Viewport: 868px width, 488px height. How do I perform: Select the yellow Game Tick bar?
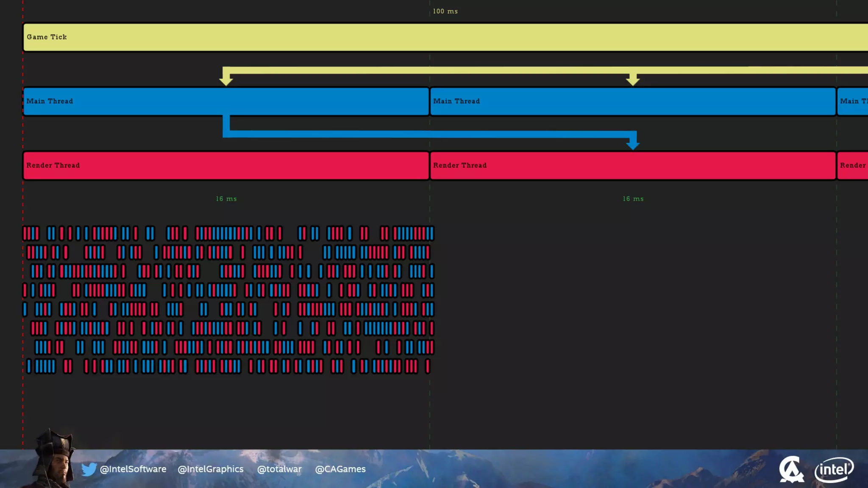pos(445,37)
